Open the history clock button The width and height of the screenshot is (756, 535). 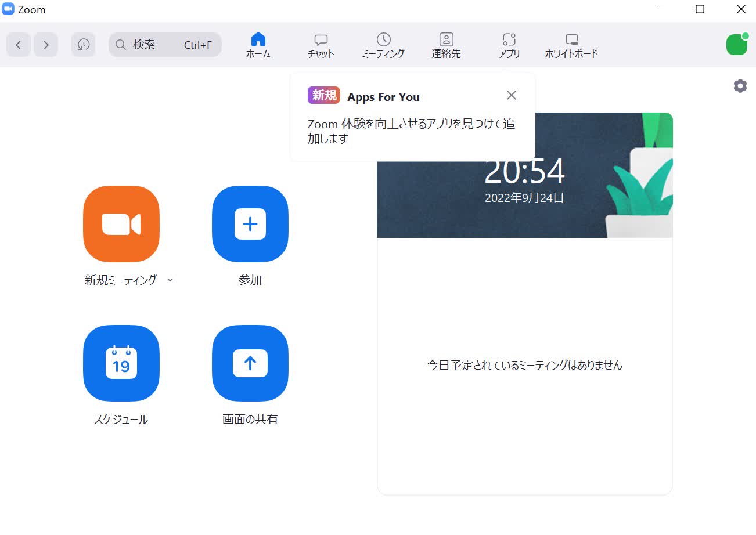pyautogui.click(x=84, y=45)
